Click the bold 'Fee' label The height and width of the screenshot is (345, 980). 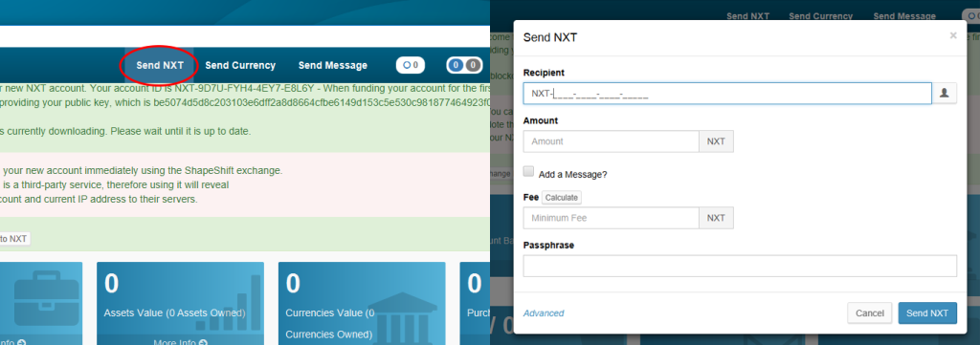pyautogui.click(x=530, y=197)
